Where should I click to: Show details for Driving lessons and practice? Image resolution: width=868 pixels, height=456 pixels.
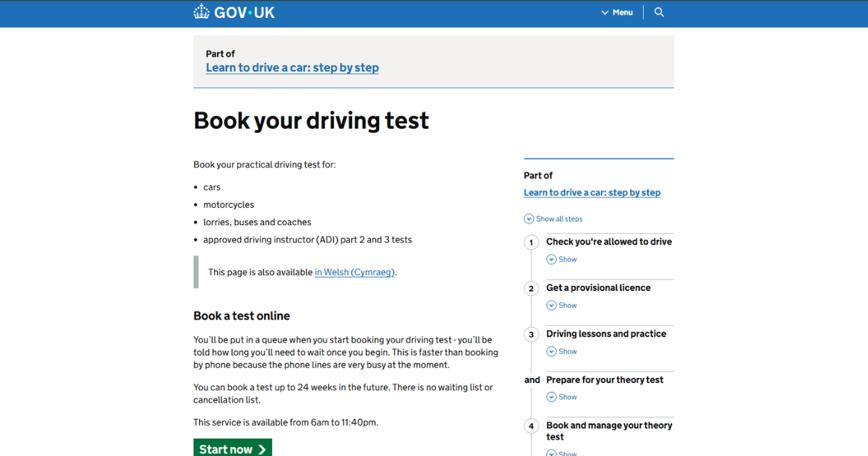coord(562,351)
